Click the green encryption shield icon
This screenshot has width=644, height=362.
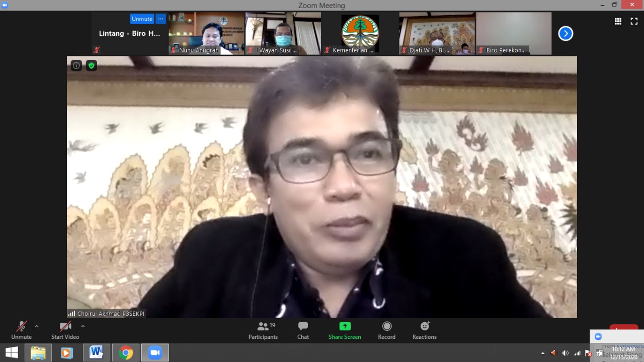91,65
